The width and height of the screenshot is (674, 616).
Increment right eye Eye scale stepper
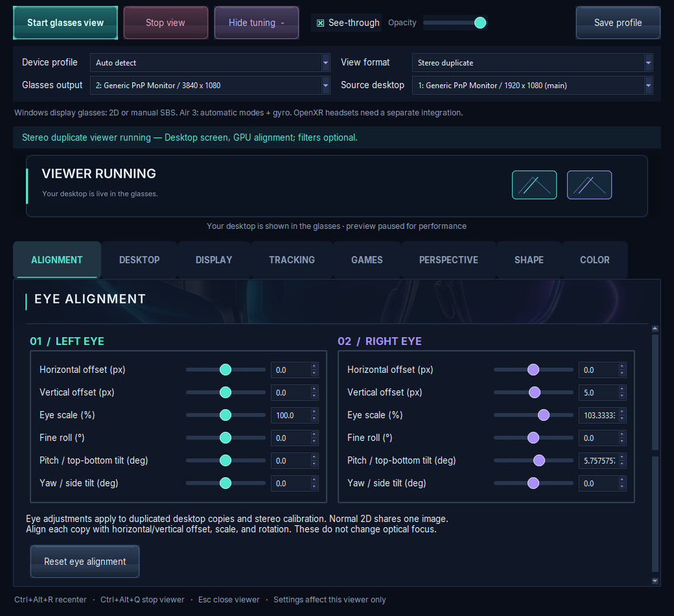(x=622, y=412)
